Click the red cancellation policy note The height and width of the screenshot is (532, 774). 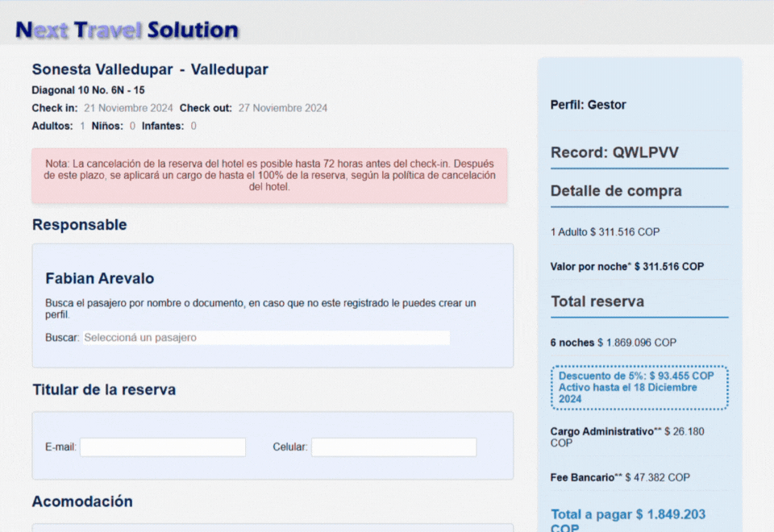coord(269,176)
